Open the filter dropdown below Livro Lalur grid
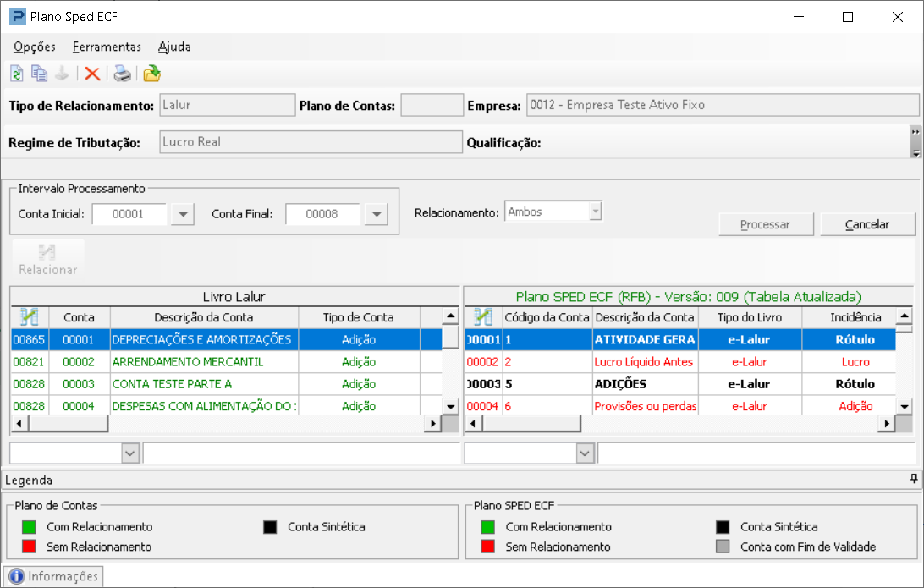Screen dimensions: 924x588 pyautogui.click(x=130, y=453)
